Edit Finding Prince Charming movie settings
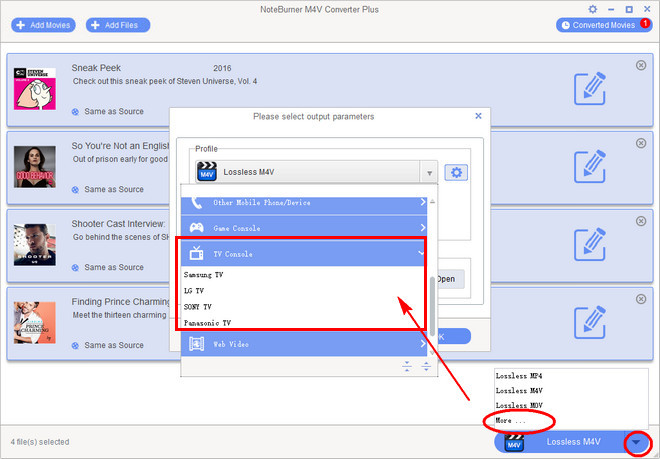 click(x=590, y=323)
